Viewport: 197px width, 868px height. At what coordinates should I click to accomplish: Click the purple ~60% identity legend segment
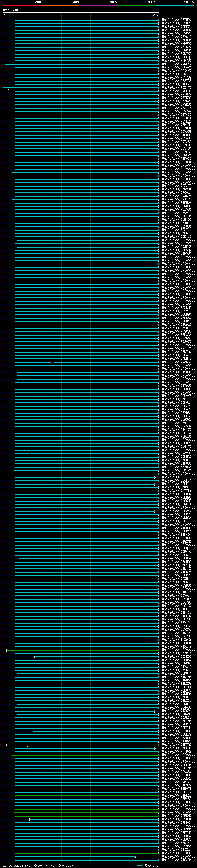pyautogui.click(x=99, y=6)
